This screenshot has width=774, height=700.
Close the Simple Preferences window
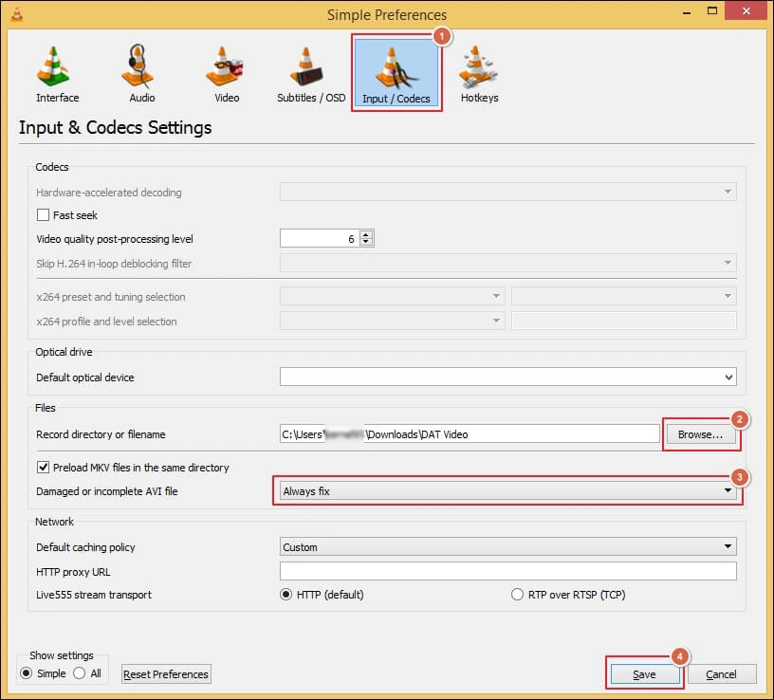click(x=746, y=10)
